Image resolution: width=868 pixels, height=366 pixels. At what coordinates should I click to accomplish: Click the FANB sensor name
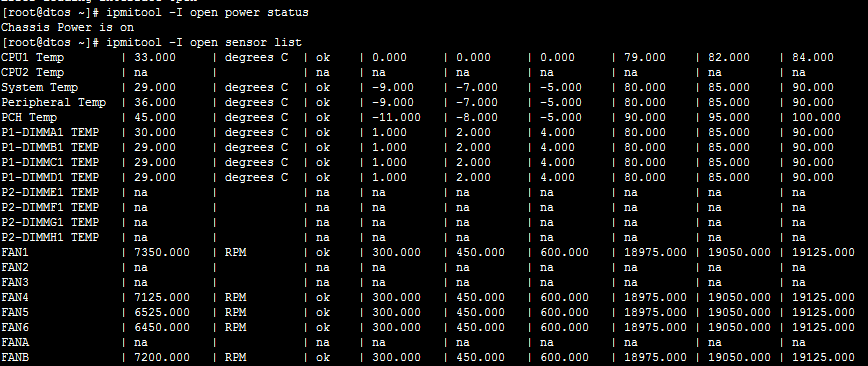pos(15,357)
